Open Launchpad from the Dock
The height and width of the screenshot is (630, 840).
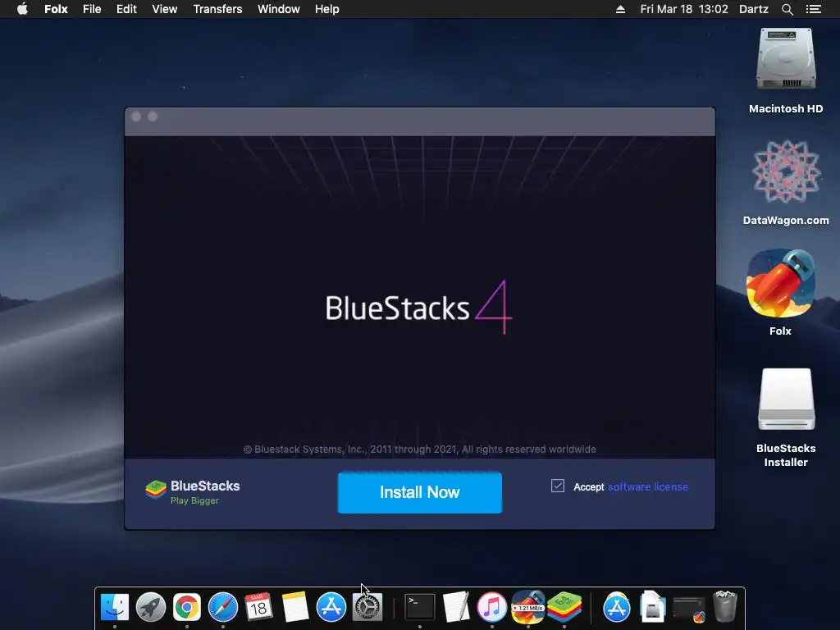(x=151, y=608)
